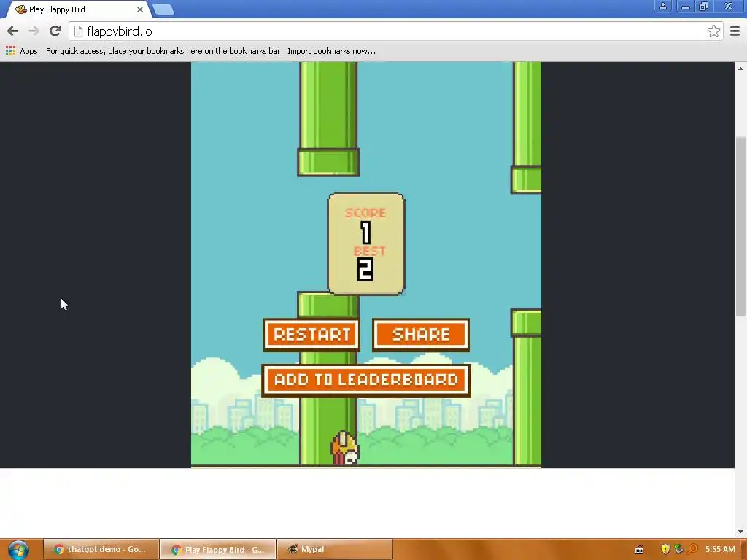Image resolution: width=747 pixels, height=560 pixels.
Task: Click the page icon in the address bar
Action: pos(78,31)
